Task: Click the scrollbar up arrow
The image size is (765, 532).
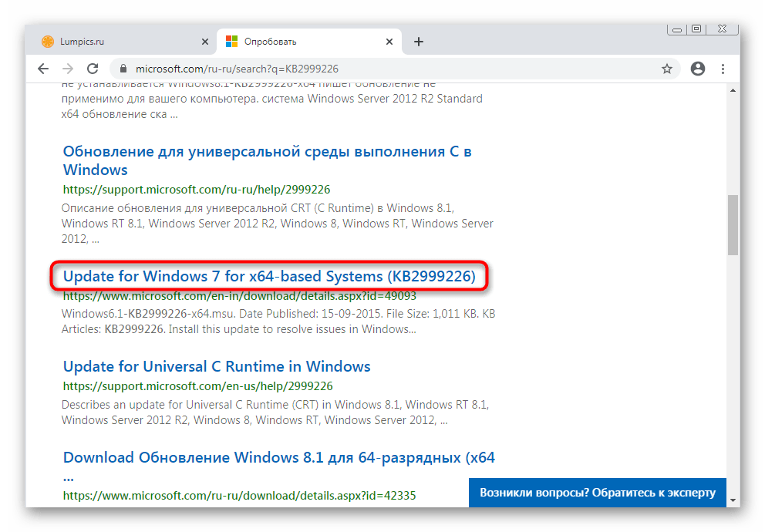Action: point(733,91)
